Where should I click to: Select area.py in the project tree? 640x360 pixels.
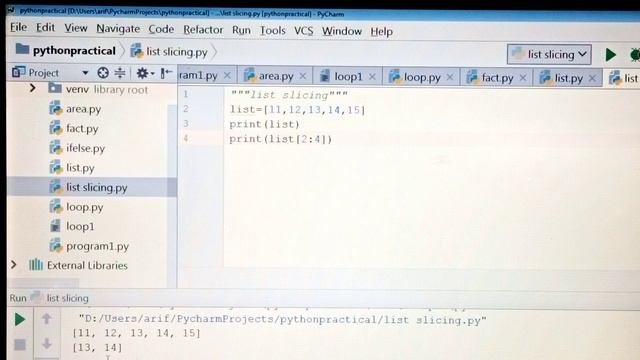pos(76,109)
